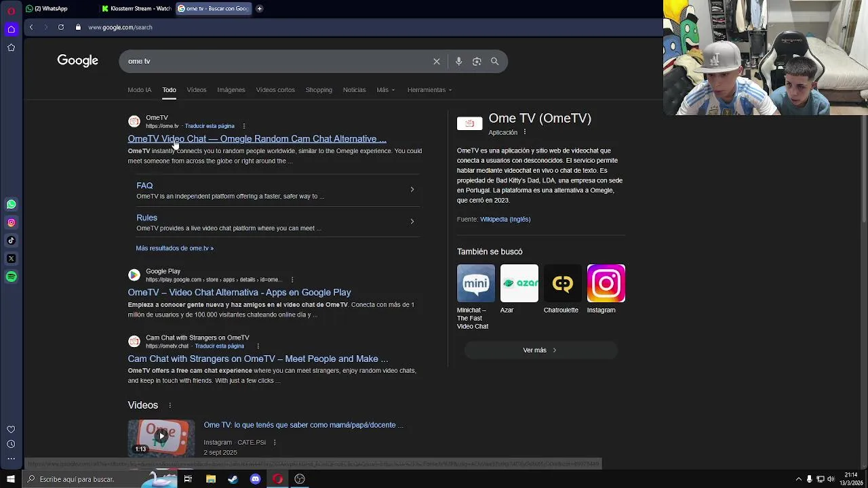Open options for ometv.chat result

(258, 346)
